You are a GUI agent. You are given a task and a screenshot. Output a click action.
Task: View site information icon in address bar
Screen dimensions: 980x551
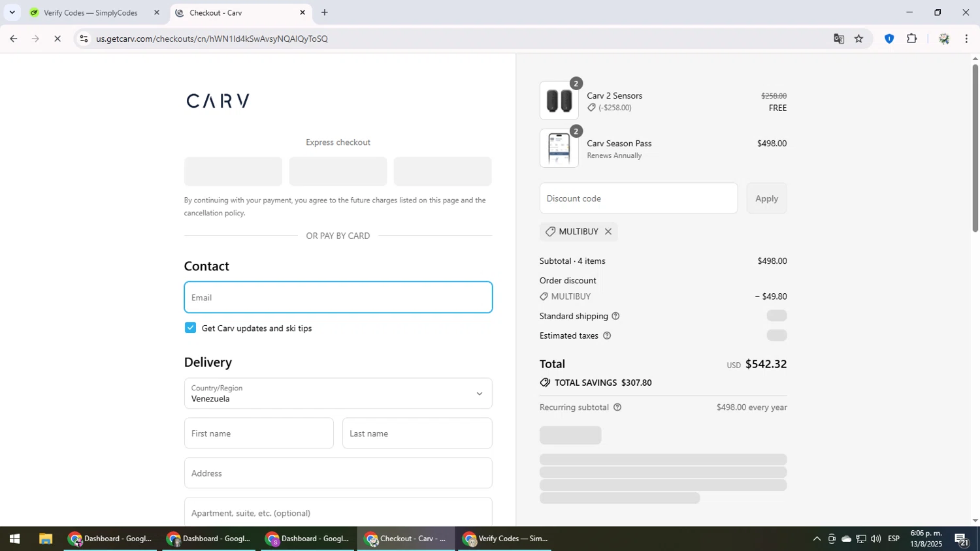coord(84,39)
